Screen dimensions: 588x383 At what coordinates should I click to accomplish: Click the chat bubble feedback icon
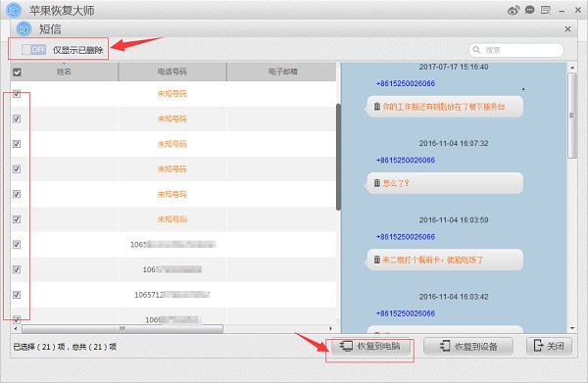point(529,10)
